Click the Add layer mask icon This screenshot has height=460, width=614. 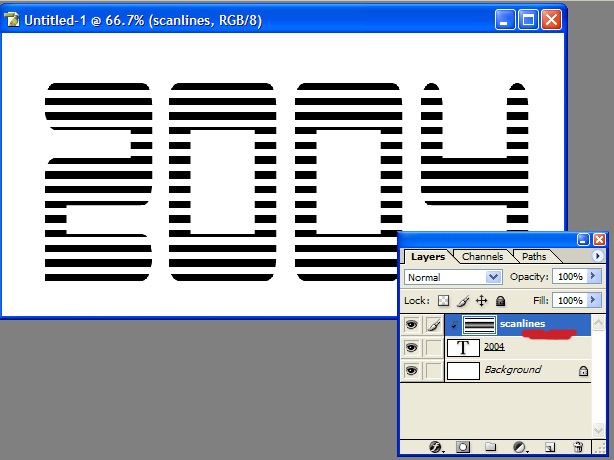463,446
